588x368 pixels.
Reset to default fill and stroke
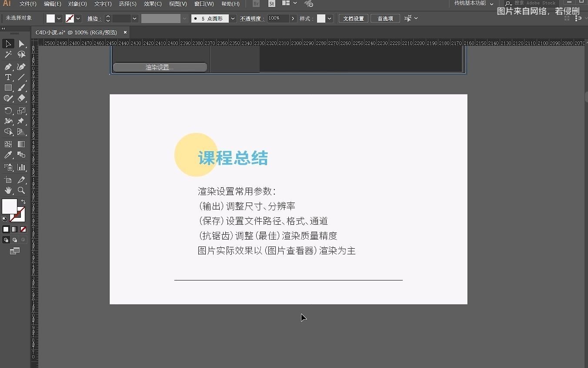(4, 219)
